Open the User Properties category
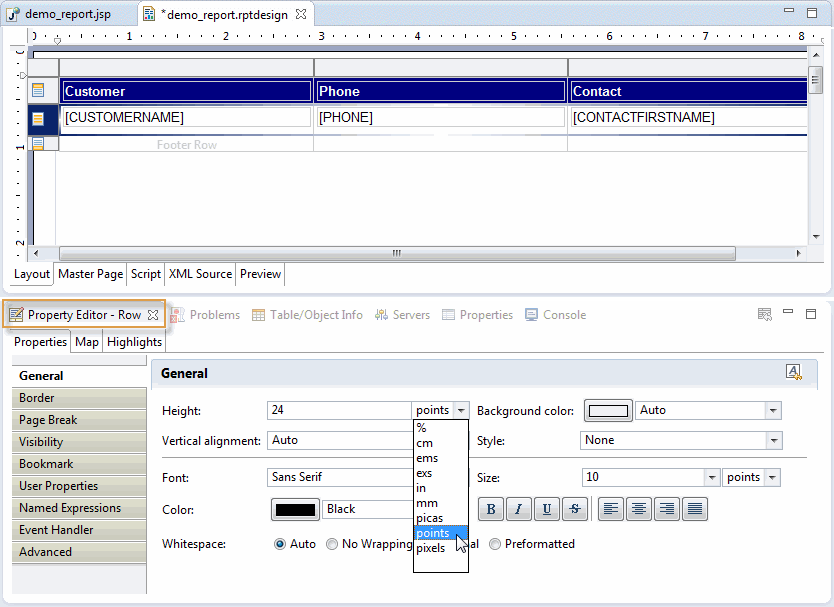Screen dimensions: 834x607 (x=79, y=486)
